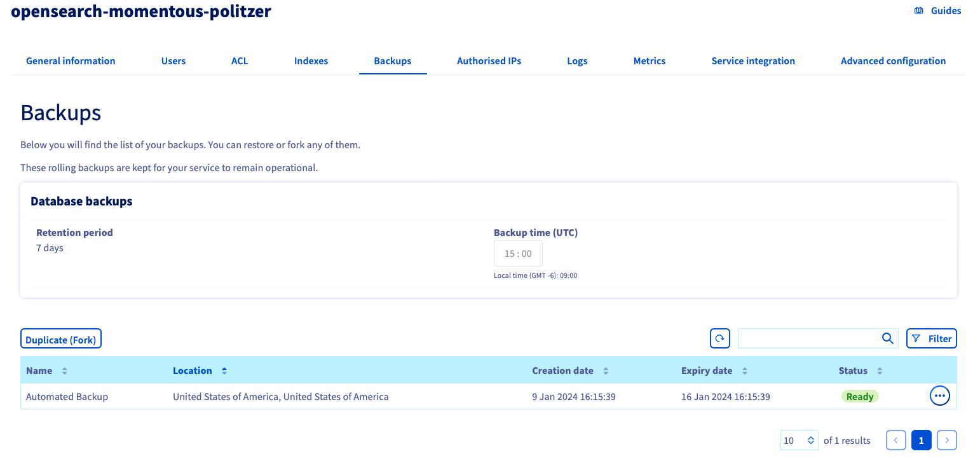Open the Guides documentation with the book icon
Viewport: 980px width, 463px height.
click(918, 10)
